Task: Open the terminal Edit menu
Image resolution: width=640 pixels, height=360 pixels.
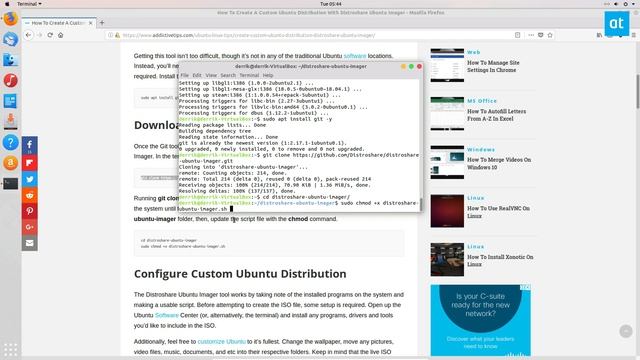Action: [197, 75]
